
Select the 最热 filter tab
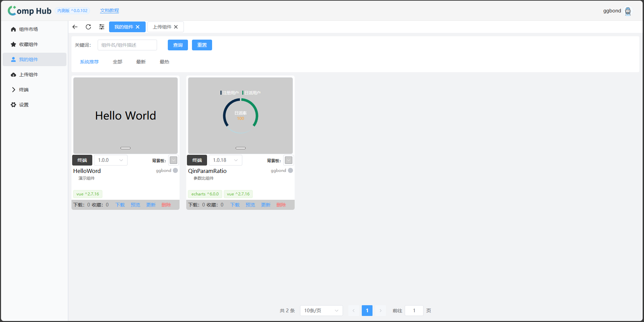click(164, 62)
